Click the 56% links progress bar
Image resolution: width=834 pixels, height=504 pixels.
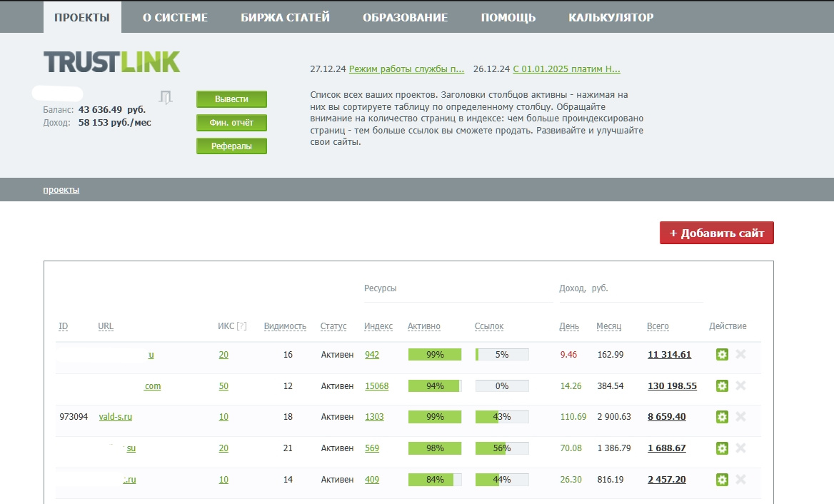(x=502, y=448)
